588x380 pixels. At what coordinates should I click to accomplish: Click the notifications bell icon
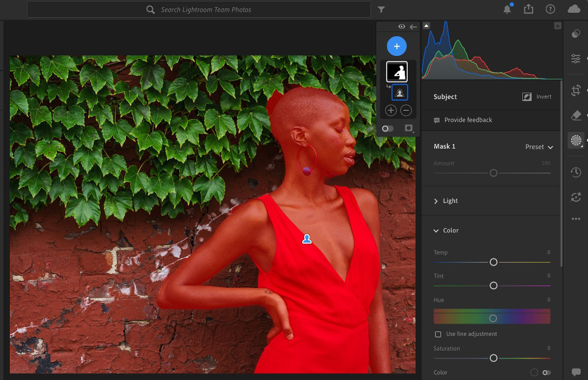(x=508, y=9)
